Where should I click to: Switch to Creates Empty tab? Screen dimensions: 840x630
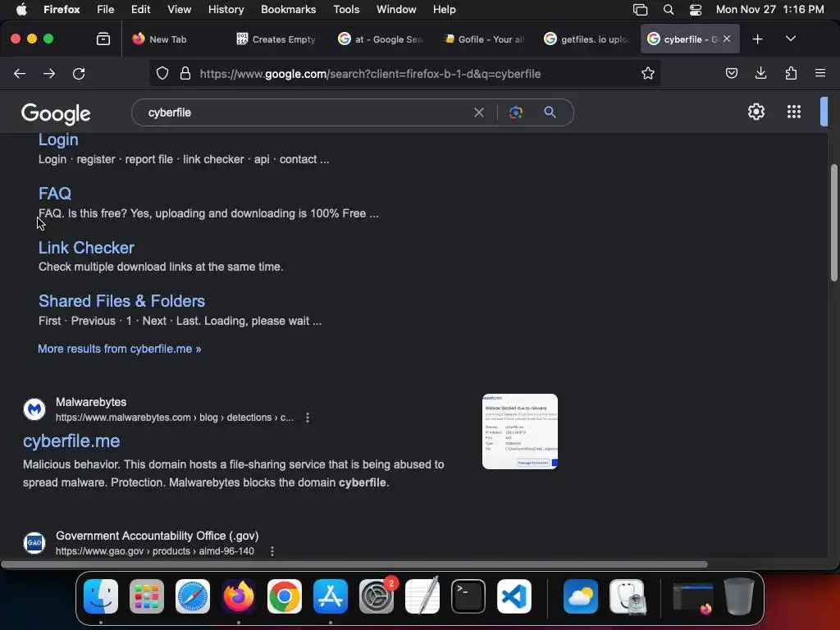click(277, 39)
